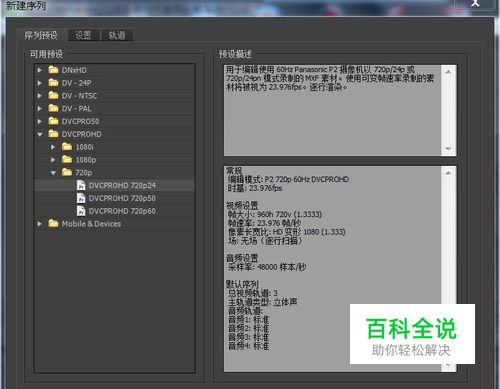Screen dimensions: 500x389
Task: Click the DVCPROHD folder icon
Action: pyautogui.click(x=53, y=134)
